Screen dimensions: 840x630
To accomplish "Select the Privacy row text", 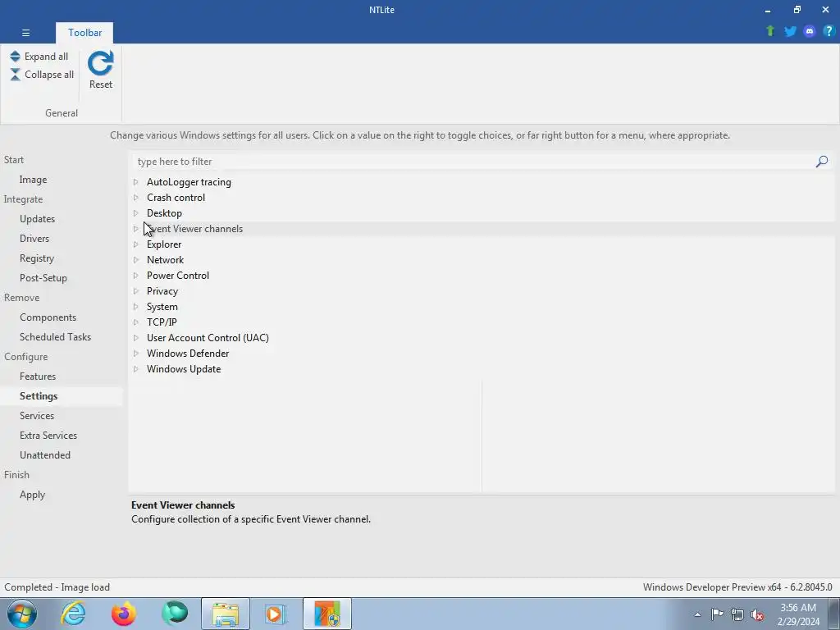I will click(x=162, y=291).
